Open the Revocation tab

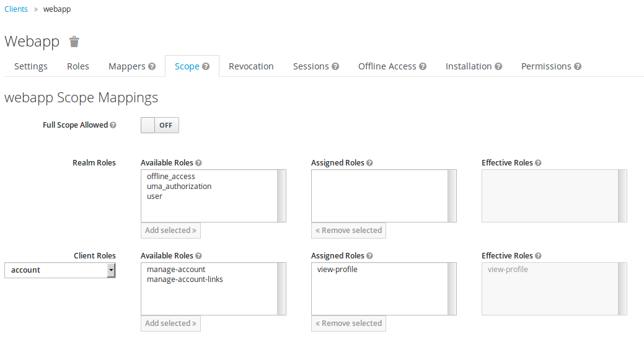251,66
